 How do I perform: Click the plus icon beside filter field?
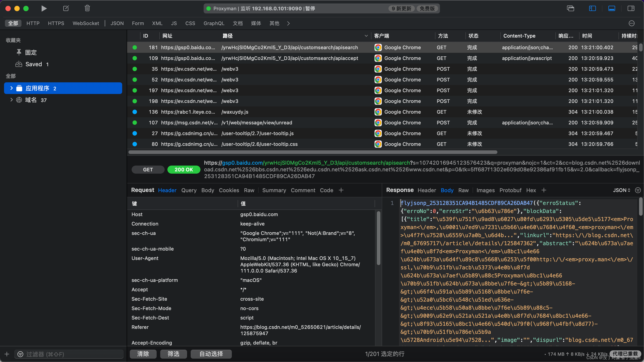coord(7,354)
